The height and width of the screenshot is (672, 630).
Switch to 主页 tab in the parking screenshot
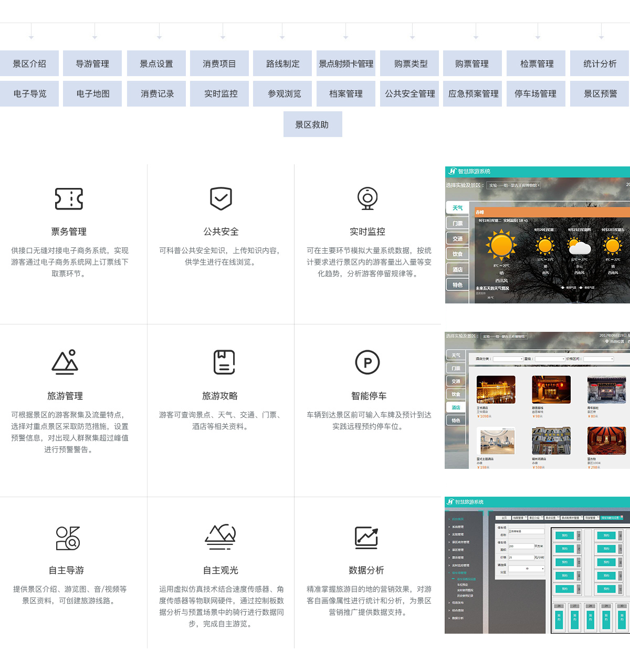coord(503,518)
